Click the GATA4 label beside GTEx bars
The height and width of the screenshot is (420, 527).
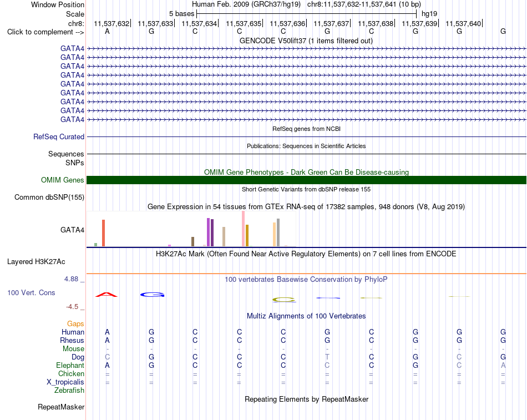pos(72,230)
